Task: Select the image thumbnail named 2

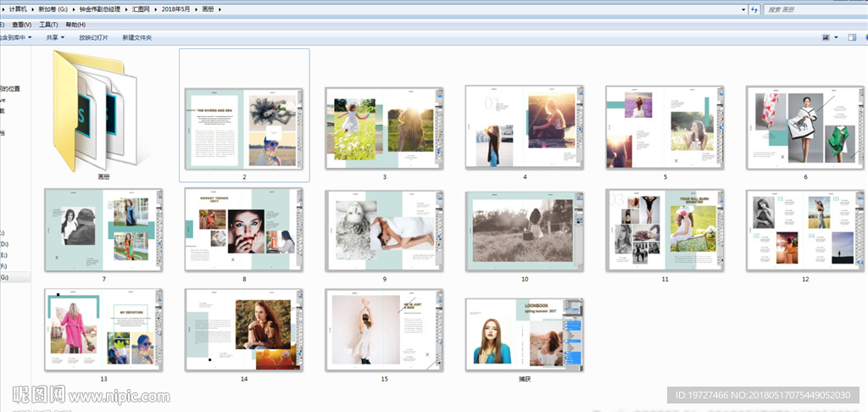Action: point(244,127)
